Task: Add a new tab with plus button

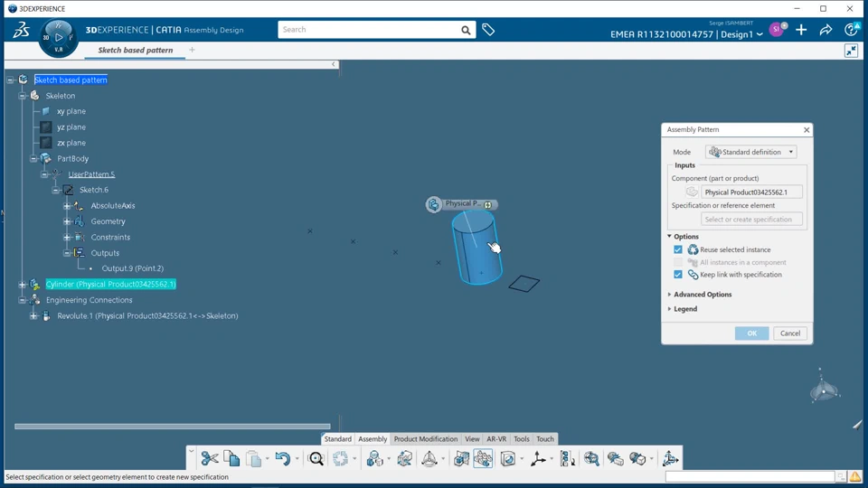Action: [x=192, y=50]
